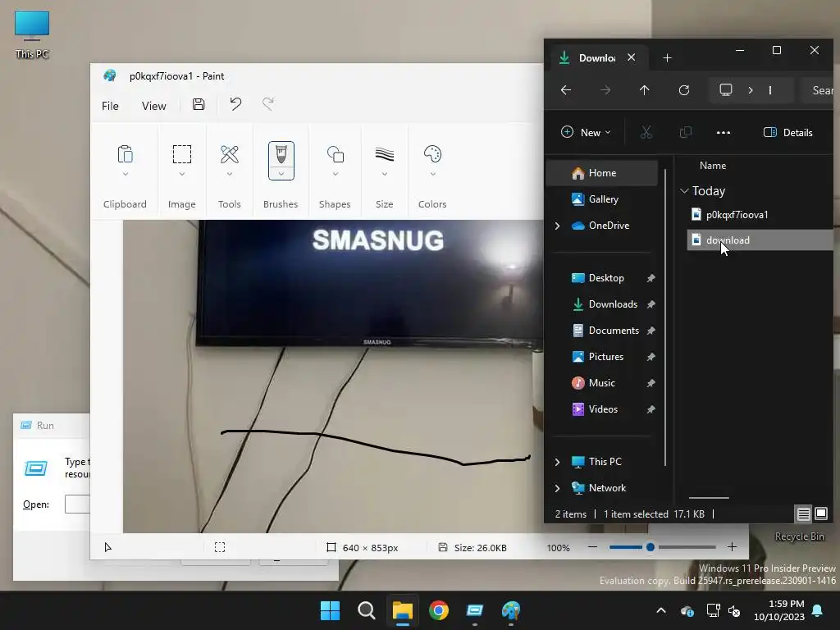This screenshot has width=840, height=630.
Task: Go up one folder in File Explorer
Action: point(645,90)
